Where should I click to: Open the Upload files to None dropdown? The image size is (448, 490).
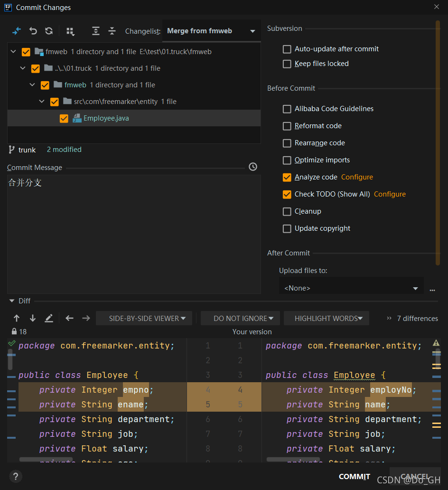[351, 288]
